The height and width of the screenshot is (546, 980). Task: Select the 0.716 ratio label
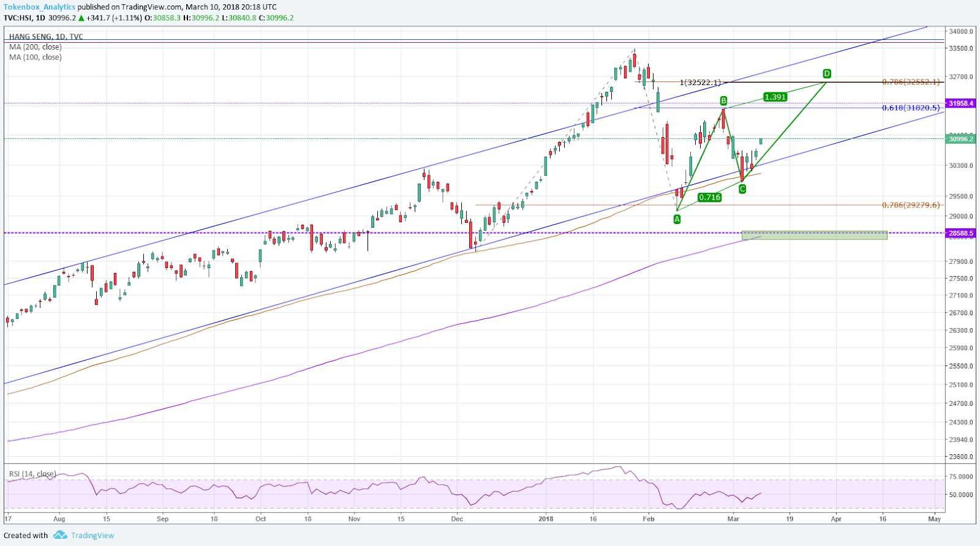tap(709, 197)
